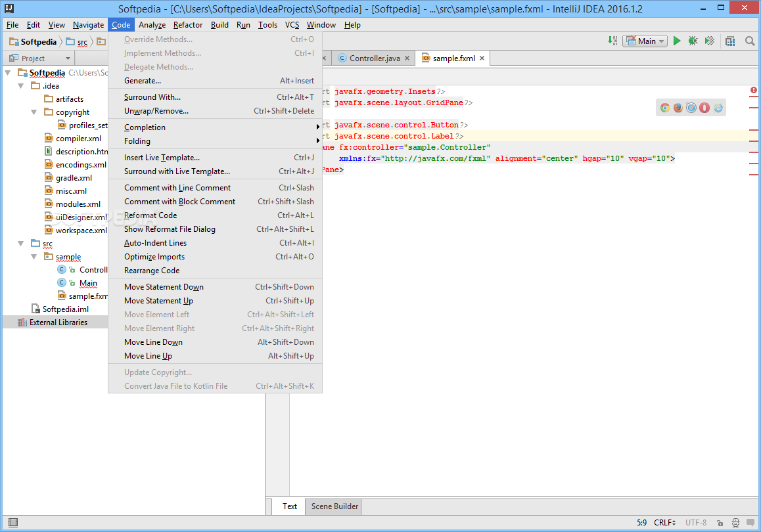Click Softpedia breadcrumb in navigation bar
The width and height of the screenshot is (761, 532).
click(34, 42)
